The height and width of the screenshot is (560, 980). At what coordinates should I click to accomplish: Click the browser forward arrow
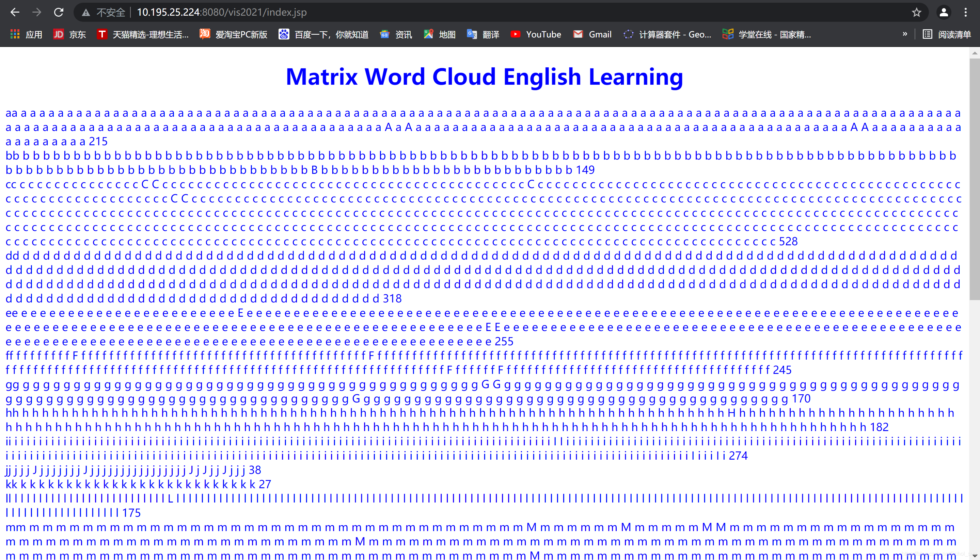[x=36, y=12]
